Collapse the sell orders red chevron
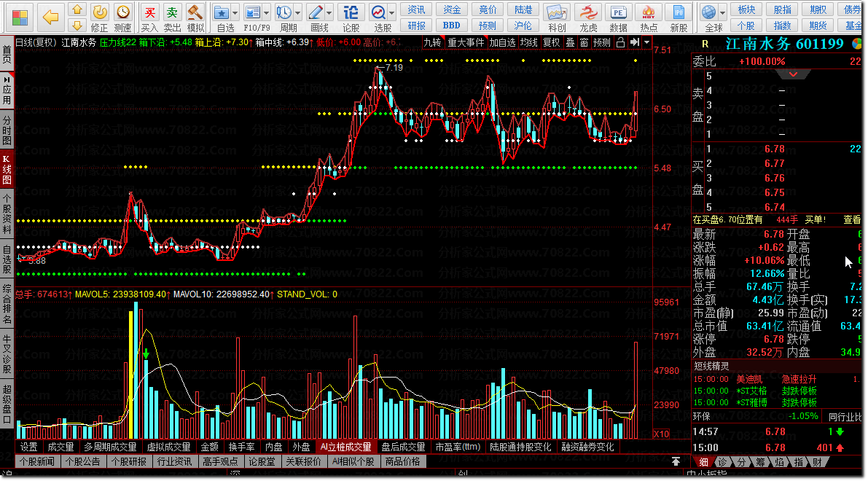 [x=793, y=74]
